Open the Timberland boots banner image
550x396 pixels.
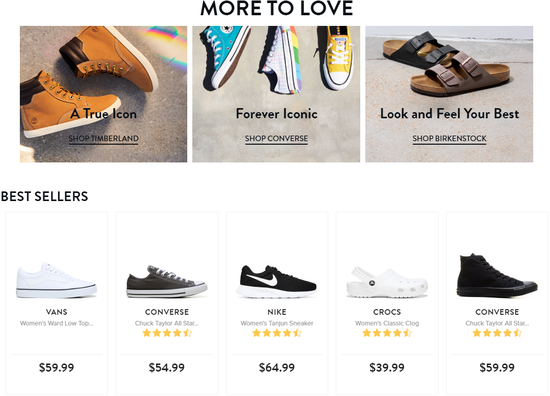click(103, 94)
